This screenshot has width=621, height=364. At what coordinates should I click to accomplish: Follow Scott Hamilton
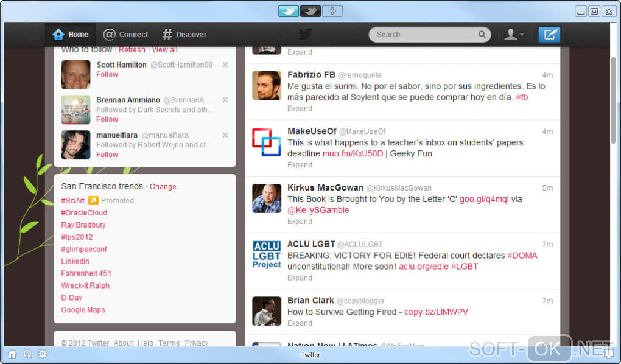coord(107,74)
